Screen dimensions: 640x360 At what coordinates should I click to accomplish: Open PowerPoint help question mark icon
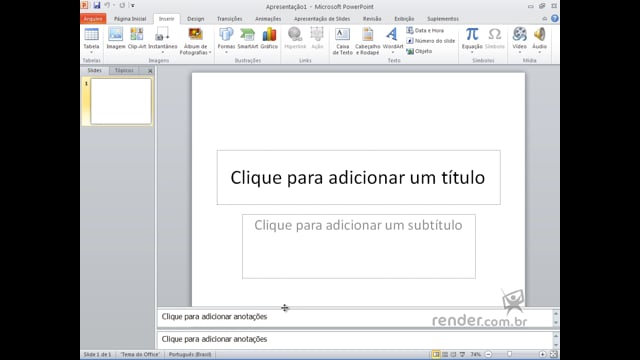click(x=554, y=18)
